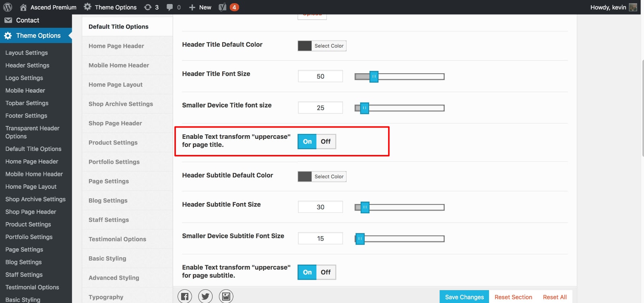This screenshot has height=303, width=644.
Task: Turn On uppercase for page subtitle
Action: tap(307, 272)
